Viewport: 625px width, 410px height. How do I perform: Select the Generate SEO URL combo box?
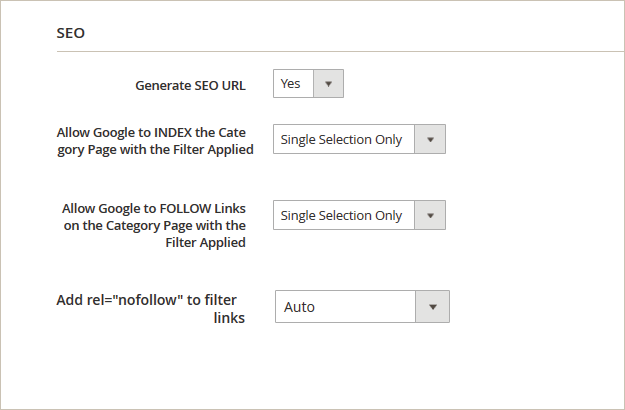point(308,84)
